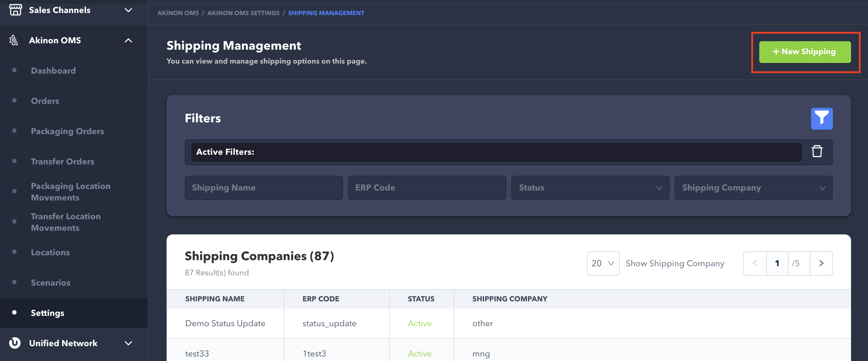Click the Sales Channels store icon
The image size is (868, 361).
tap(15, 10)
